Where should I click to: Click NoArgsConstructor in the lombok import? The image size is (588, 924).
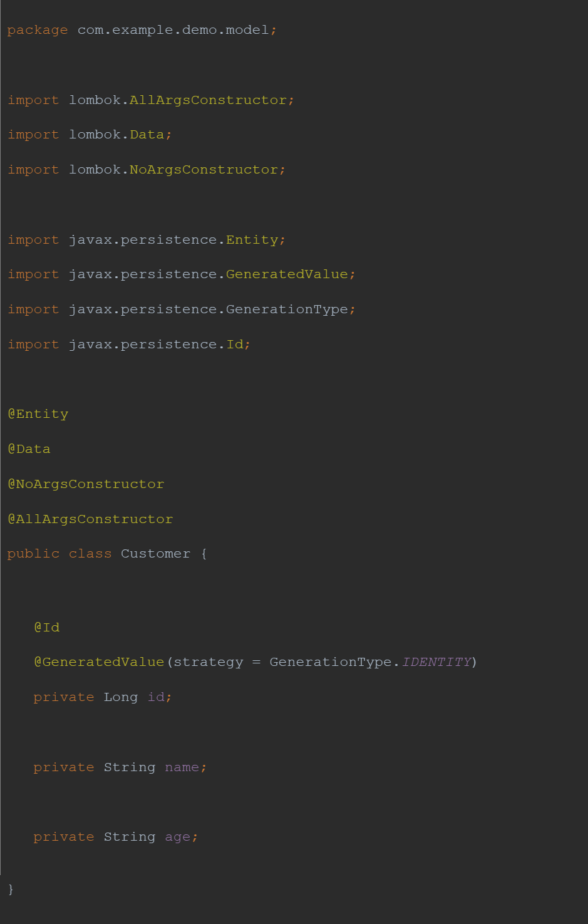[x=204, y=170]
